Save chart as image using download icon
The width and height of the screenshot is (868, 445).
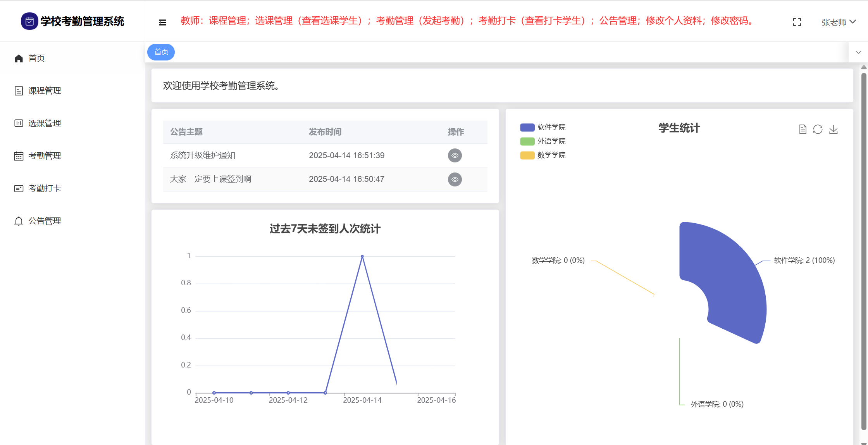[x=833, y=129]
